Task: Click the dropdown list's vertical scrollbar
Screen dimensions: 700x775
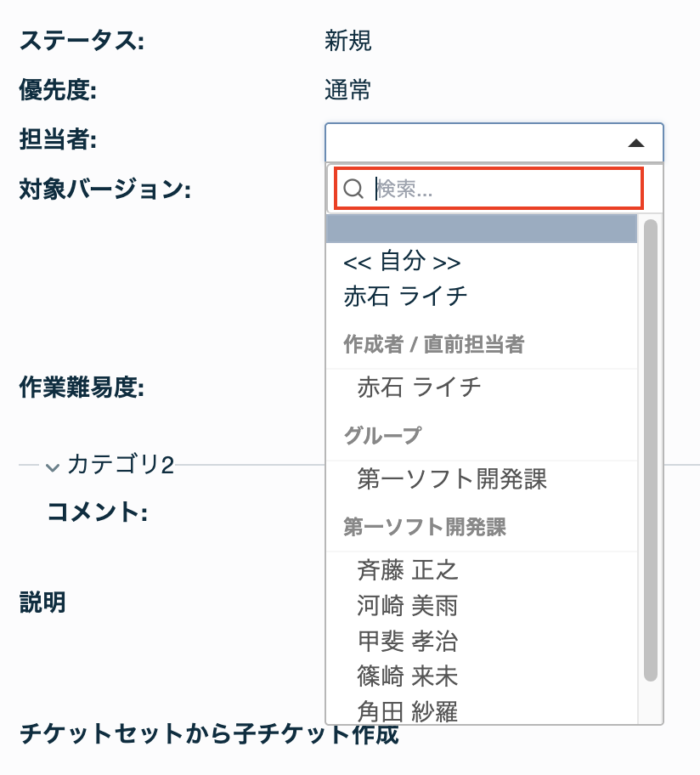Action: [651, 450]
